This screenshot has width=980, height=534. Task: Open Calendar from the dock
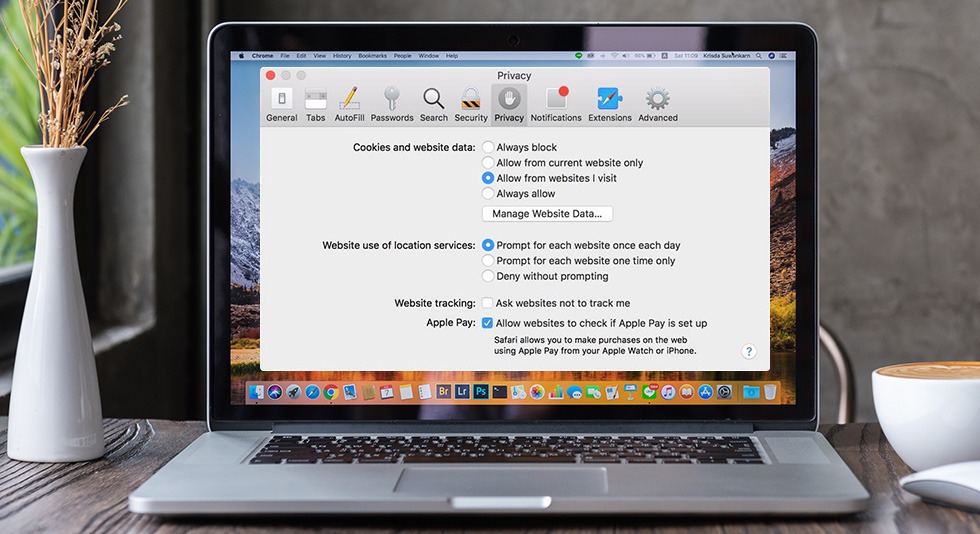pos(387,392)
